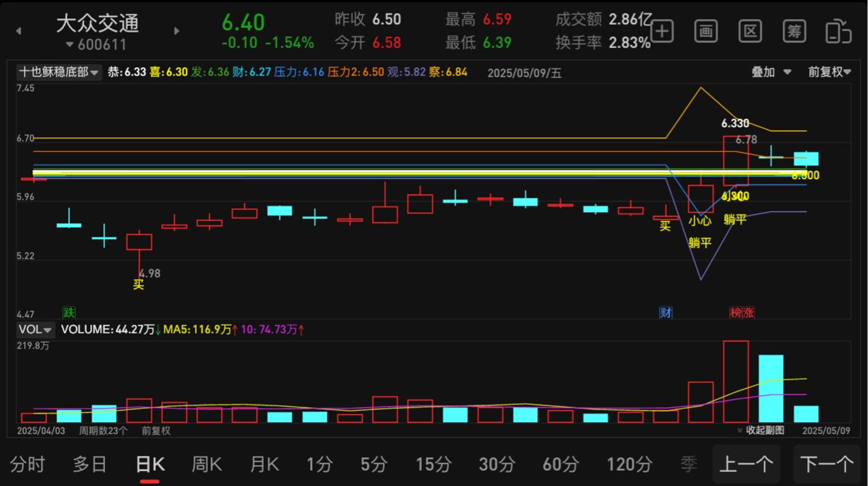Tap the 换手率 2.83% value
The height and width of the screenshot is (486, 868).
629,42
